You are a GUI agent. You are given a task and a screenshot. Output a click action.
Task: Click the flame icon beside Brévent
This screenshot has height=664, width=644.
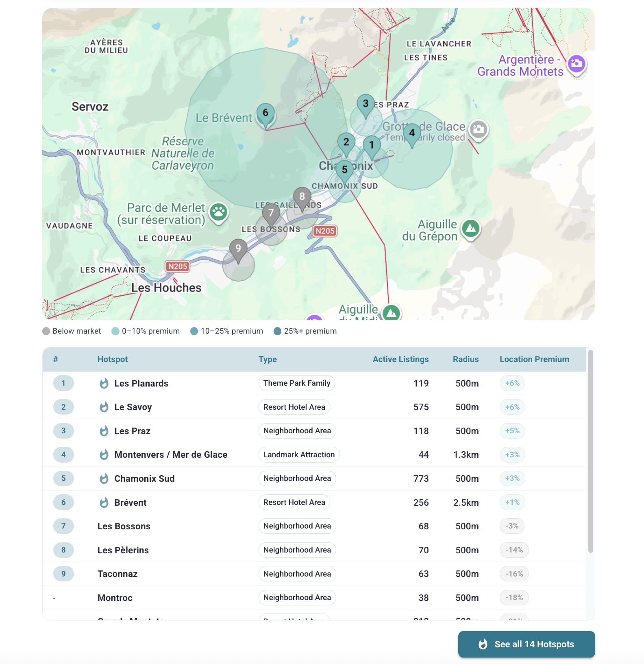[104, 502]
